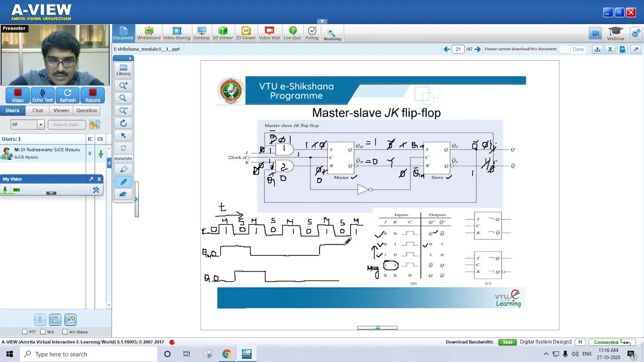
Task: Toggle camera in My Video panel
Action: [x=17, y=190]
